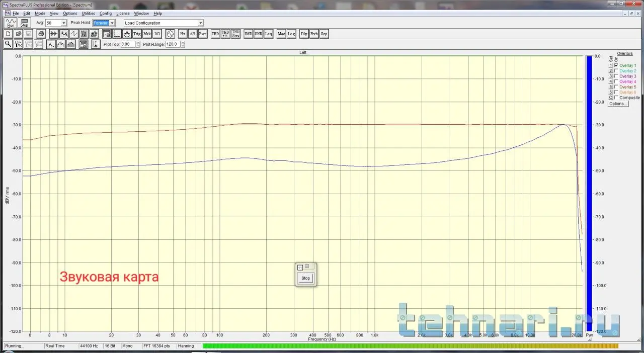644x353 pixels.
Task: Enable Overlay 3 checkbox
Action: tap(616, 76)
